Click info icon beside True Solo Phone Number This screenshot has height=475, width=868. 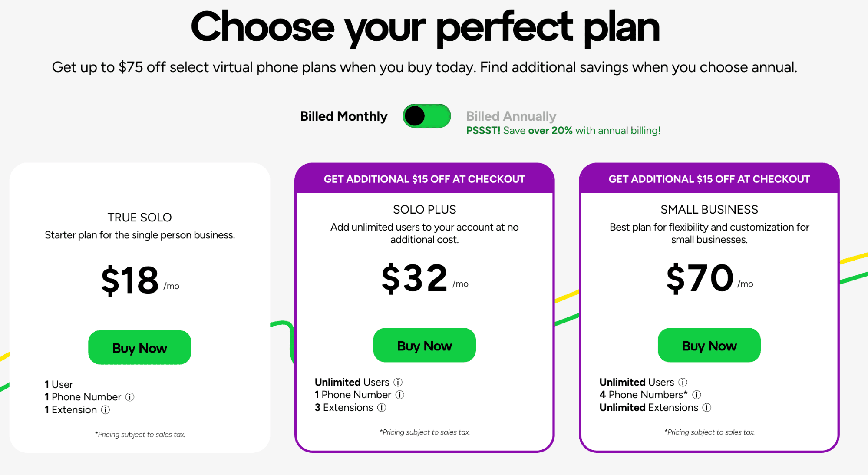click(130, 397)
